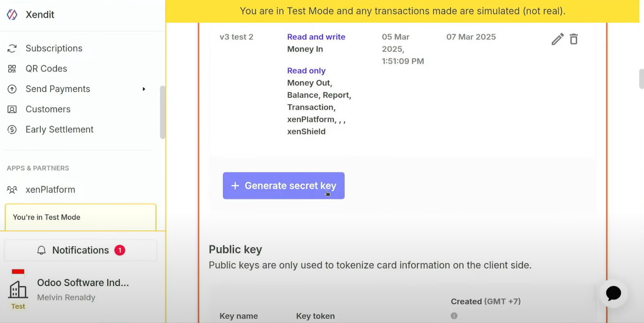Click the QR Codes grid icon
Viewport: 644px width, 323px height.
12,69
